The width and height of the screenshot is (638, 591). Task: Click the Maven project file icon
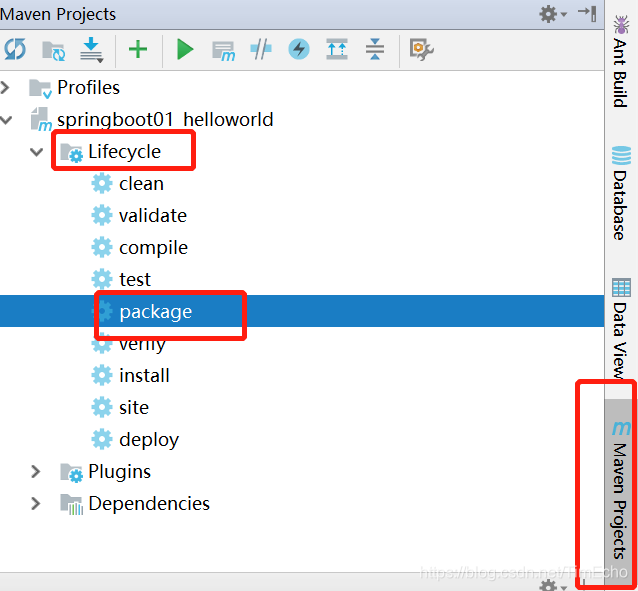(41, 119)
